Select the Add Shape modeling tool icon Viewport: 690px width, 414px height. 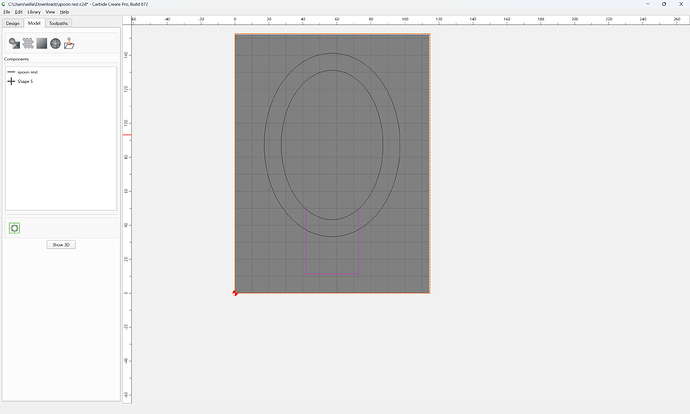point(15,43)
